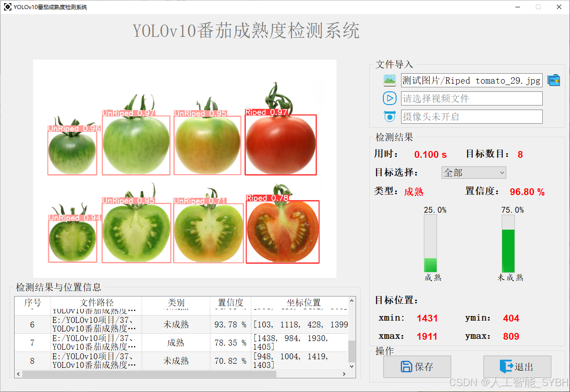Click the ymin value 404
The image size is (570, 392).
511,318
